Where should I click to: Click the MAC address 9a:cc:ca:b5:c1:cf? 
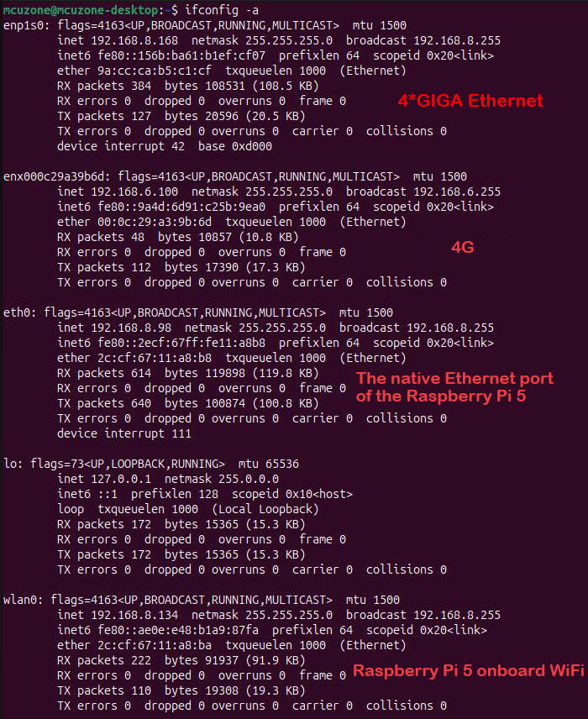coord(155,71)
